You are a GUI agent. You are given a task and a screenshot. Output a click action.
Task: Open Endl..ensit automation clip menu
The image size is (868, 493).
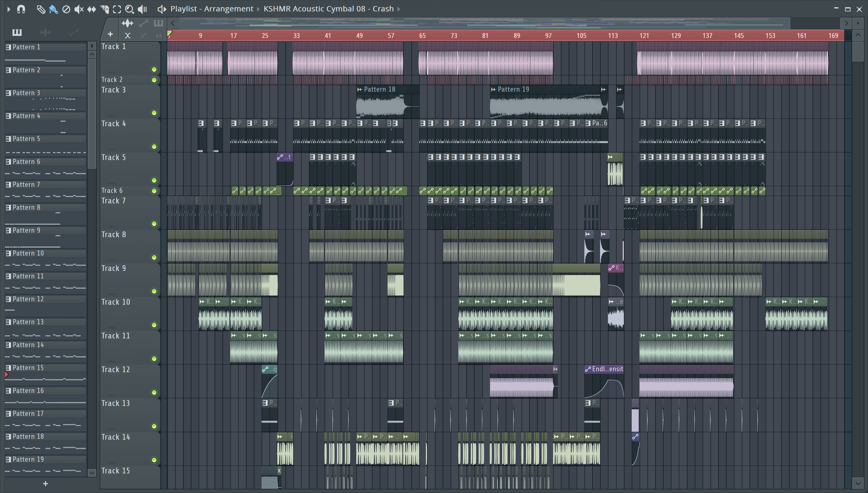tap(588, 369)
